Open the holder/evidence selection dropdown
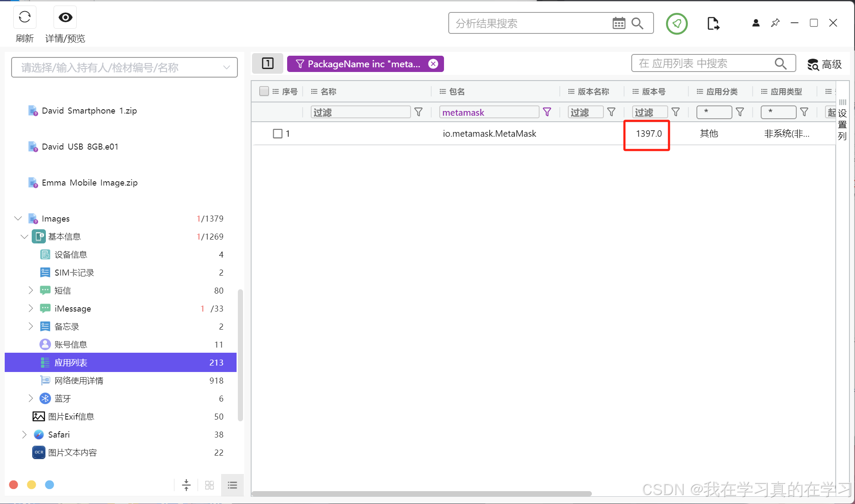The width and height of the screenshot is (855, 504). click(124, 67)
